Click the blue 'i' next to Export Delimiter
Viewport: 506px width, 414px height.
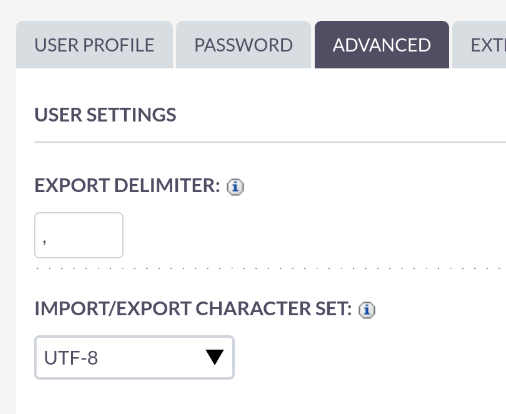coord(235,187)
